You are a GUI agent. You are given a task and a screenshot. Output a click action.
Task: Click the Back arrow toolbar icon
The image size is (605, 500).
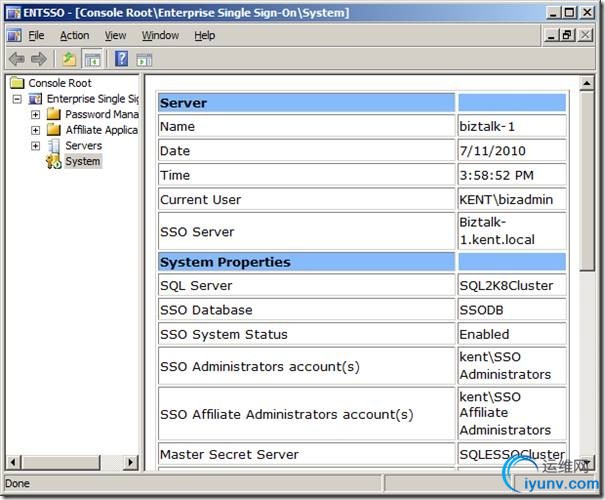(17, 59)
